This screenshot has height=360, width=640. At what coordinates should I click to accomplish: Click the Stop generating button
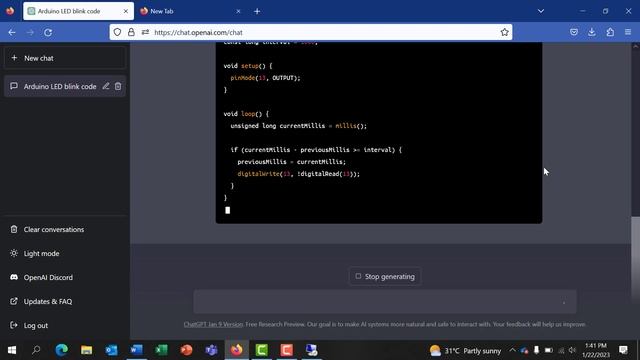[385, 276]
